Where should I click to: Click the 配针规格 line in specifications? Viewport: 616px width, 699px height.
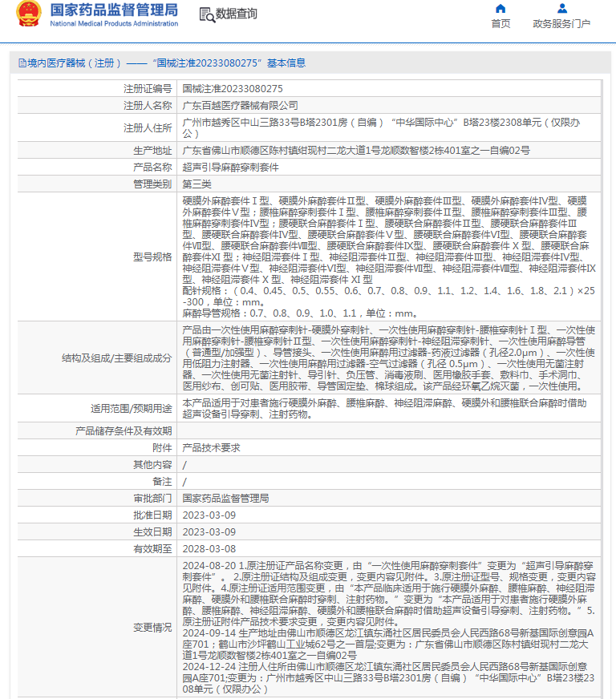[388, 296]
